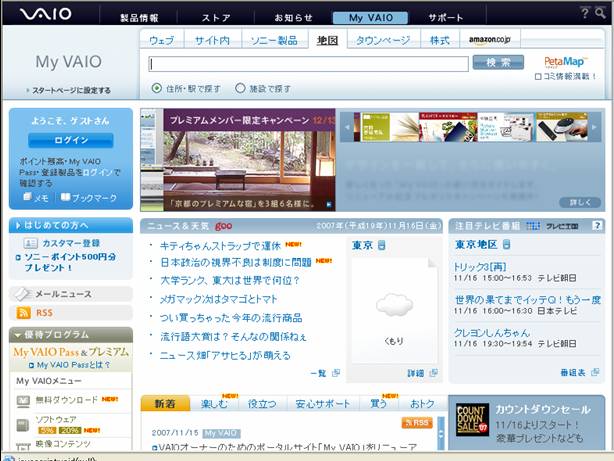Click the software icon in My VAIO menu

coord(23,425)
